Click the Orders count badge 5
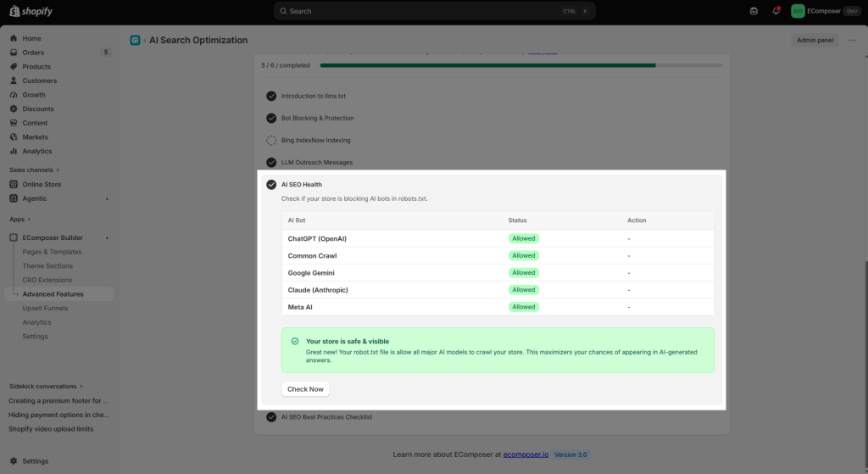 pos(106,52)
